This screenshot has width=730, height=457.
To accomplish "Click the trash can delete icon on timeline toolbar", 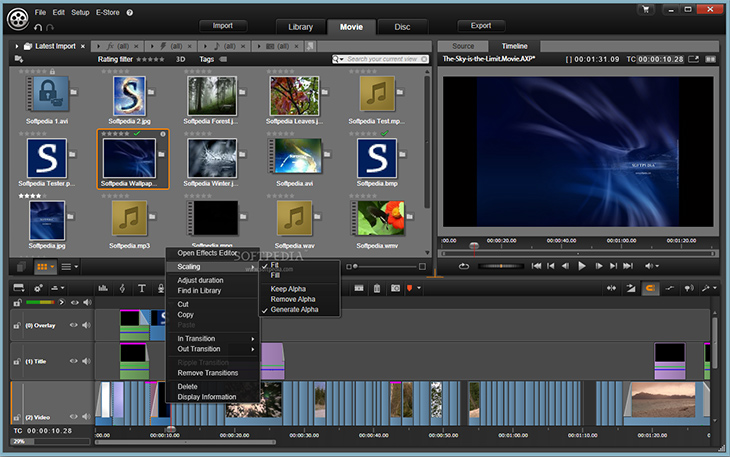I will click(377, 288).
